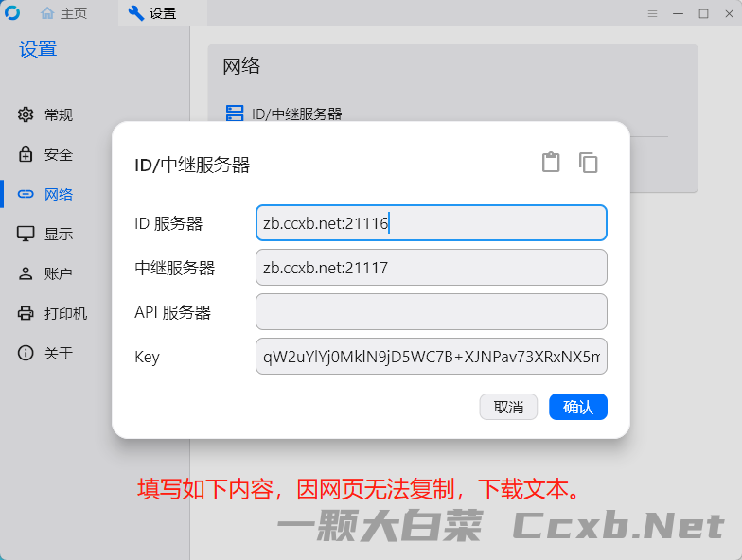Open Account settings person icon
Image resolution: width=742 pixels, height=560 pixels.
(x=26, y=273)
